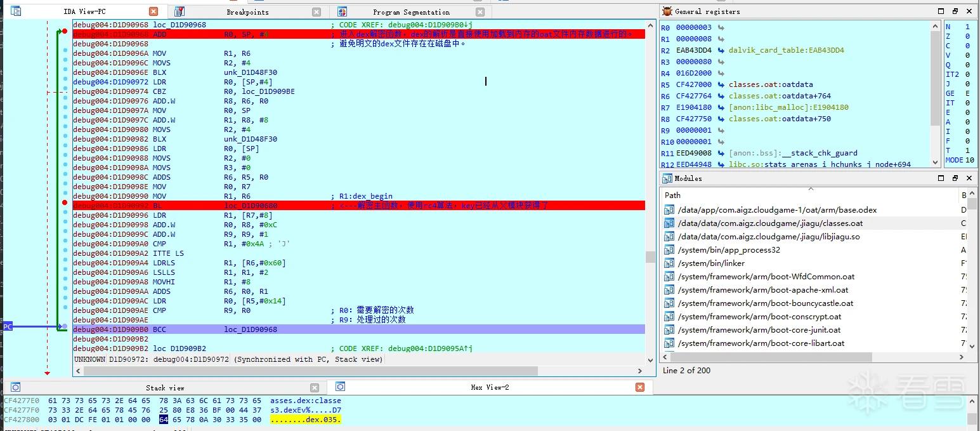Toggle the Z flag value
Screen dimensions: 980x431
tap(967, 36)
